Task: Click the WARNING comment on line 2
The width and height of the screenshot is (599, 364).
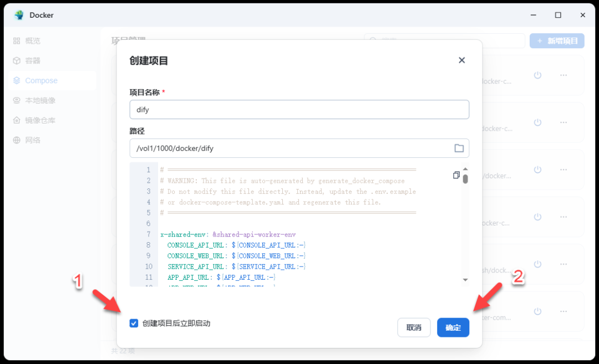Action: click(282, 181)
